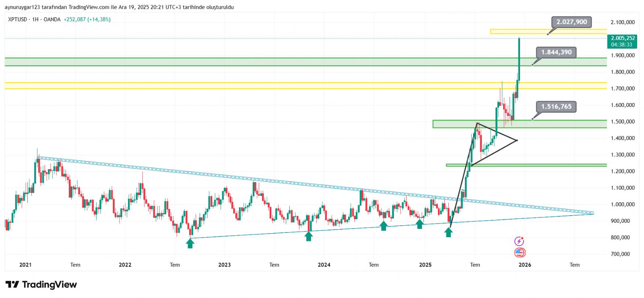Open the XPTUSD symbol title
Screen dimensions: 644x298
(x=18, y=19)
